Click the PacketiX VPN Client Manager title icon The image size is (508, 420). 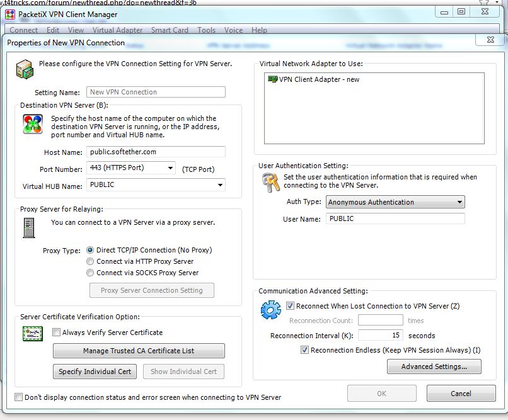pos(10,14)
